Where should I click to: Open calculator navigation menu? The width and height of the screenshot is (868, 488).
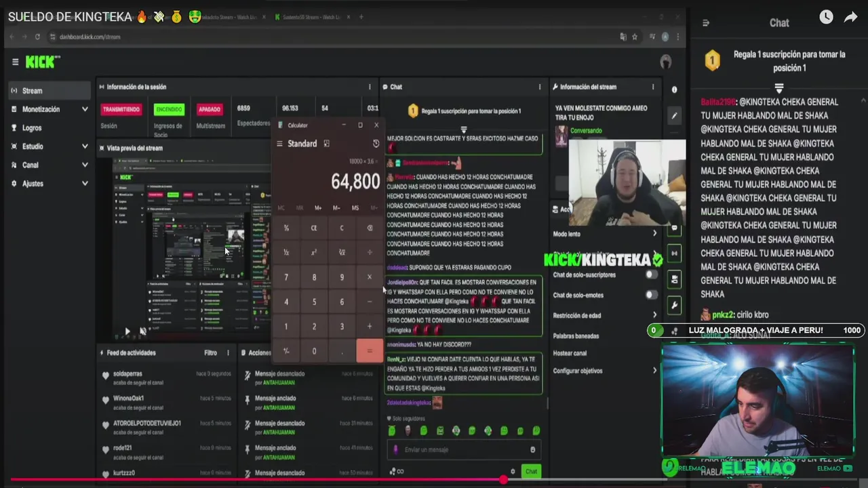(279, 144)
